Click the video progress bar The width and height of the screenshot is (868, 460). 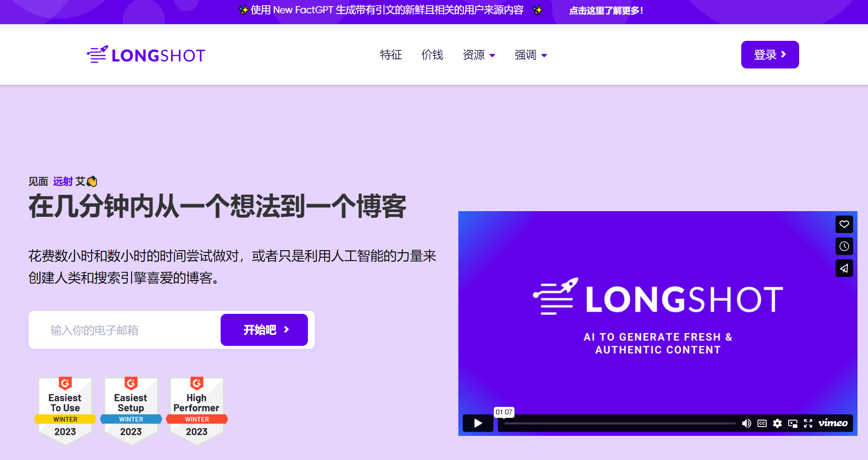619,424
